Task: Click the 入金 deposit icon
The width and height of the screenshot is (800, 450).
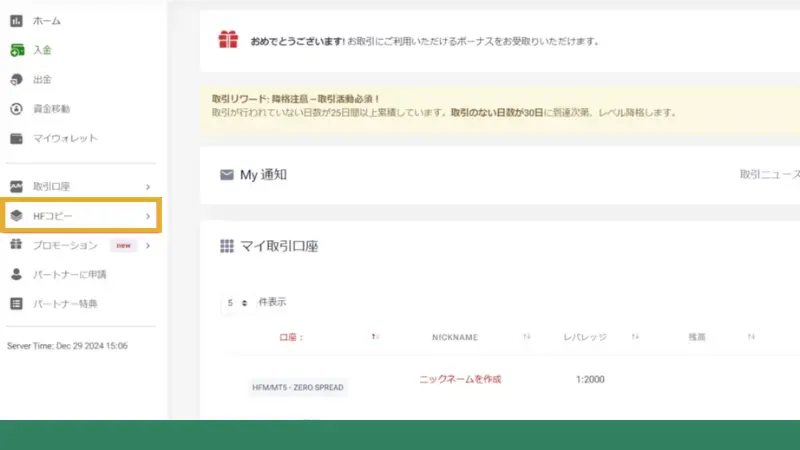Action: (x=17, y=50)
